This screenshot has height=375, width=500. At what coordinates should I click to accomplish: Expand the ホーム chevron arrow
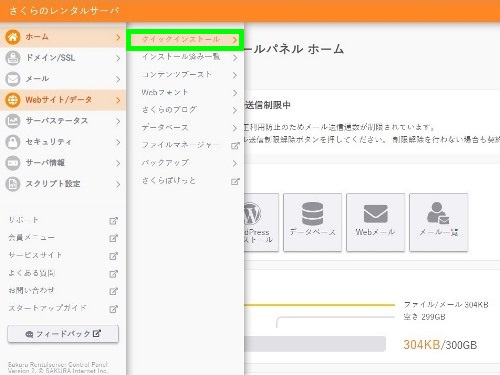[118, 37]
